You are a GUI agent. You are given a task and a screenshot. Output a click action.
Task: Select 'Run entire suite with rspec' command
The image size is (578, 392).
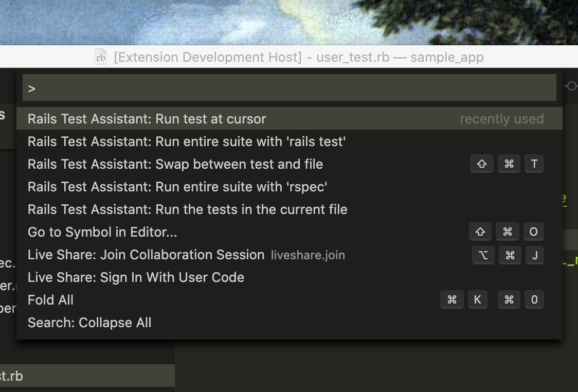coord(290,187)
